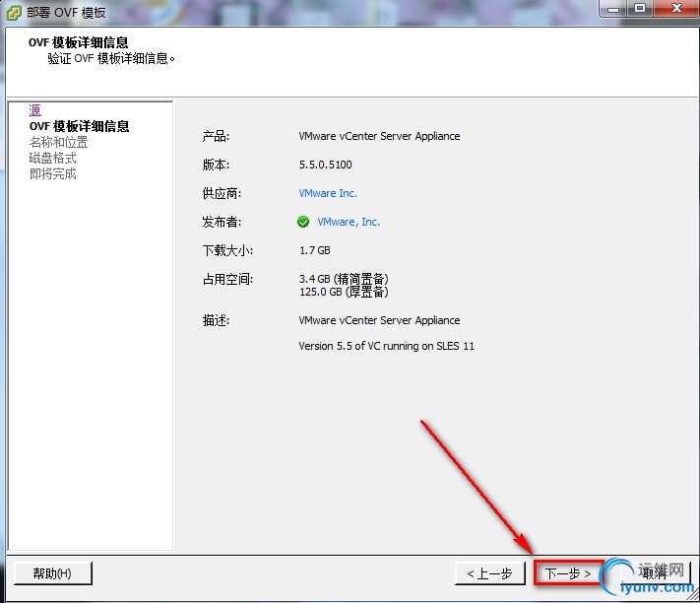Cancel the wizard with 取消 button
Screen dimensions: 700x603
(655, 573)
